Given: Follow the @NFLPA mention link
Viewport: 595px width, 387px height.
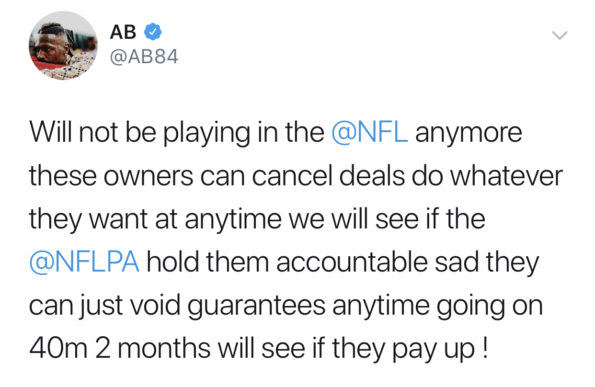Looking at the screenshot, I should point(84,263).
